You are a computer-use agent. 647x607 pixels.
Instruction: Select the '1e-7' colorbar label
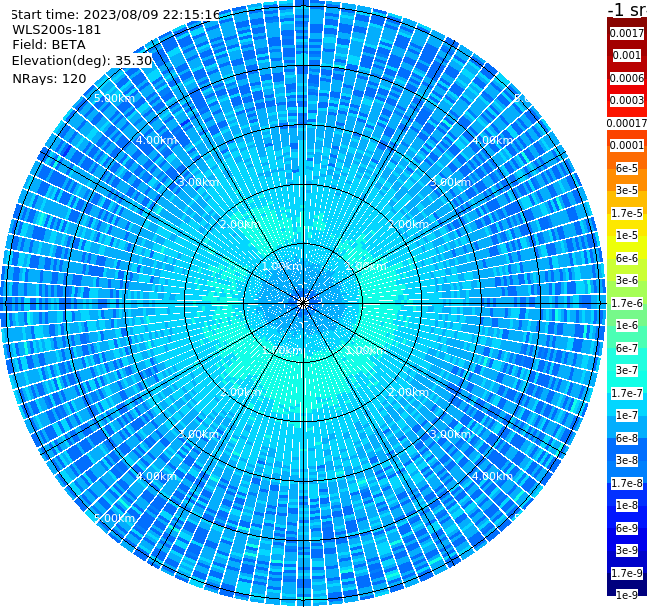[x=627, y=415]
